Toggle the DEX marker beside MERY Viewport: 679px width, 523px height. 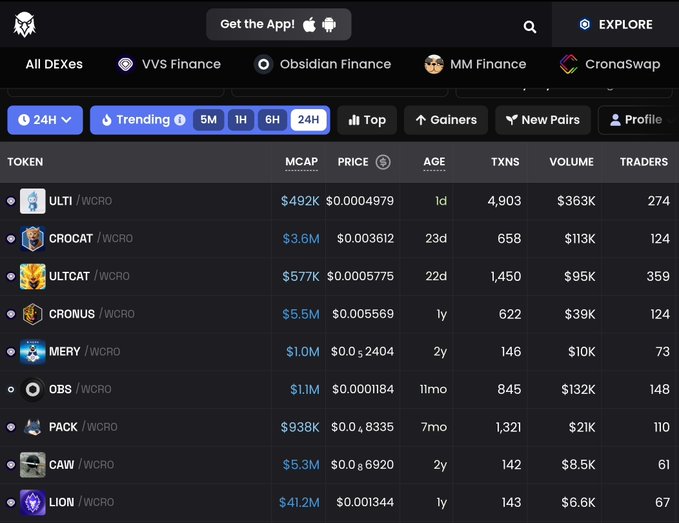[x=11, y=352]
